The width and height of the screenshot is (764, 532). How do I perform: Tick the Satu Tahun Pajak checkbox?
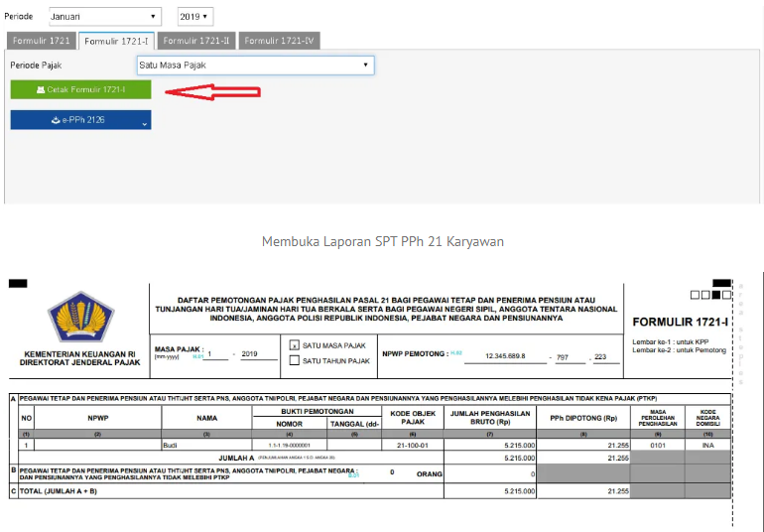click(294, 360)
